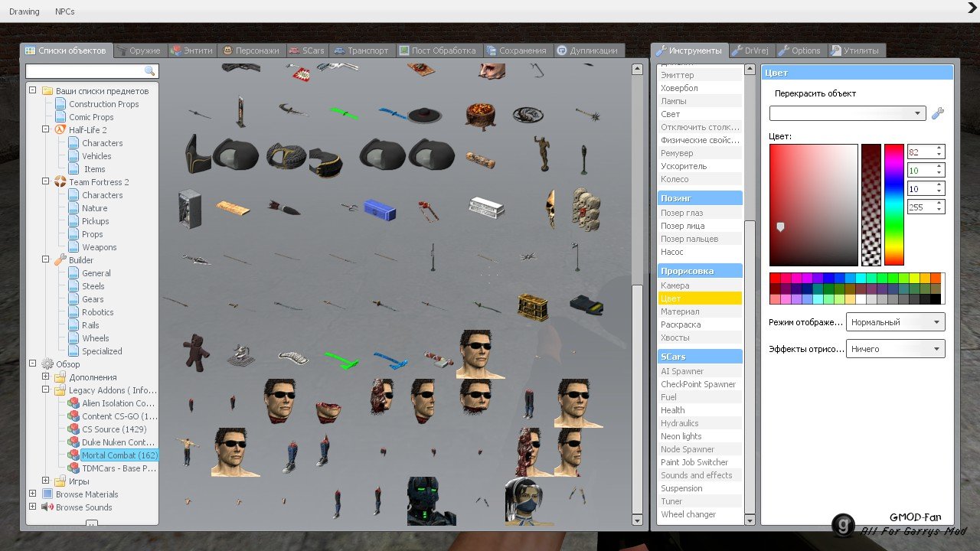Switch to the Транспорт tab
The image size is (980, 551).
[362, 51]
